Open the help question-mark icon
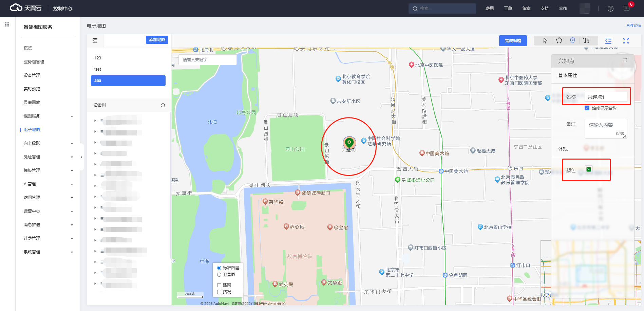This screenshot has height=311, width=644. (610, 8)
